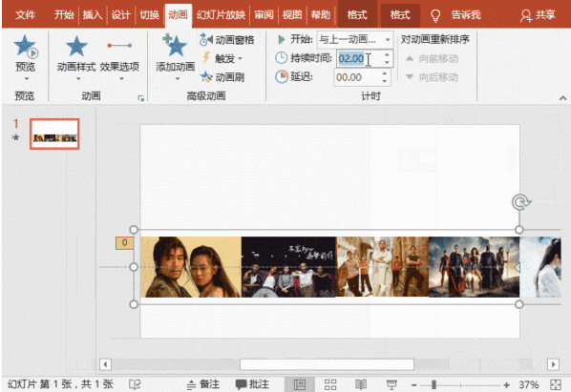
Task: Decrease delay with down stepper
Action: pos(385,81)
